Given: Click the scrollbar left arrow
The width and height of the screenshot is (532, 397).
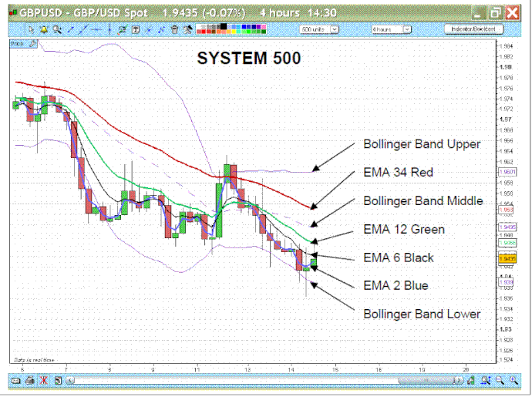Looking at the screenshot, I should [x=70, y=380].
